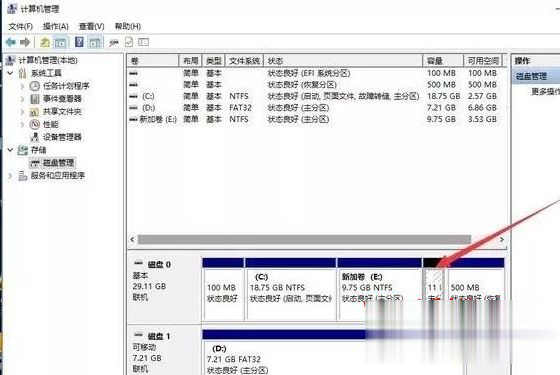
Task: Expand the 服务和应用程序 node arrow
Action: point(10,176)
